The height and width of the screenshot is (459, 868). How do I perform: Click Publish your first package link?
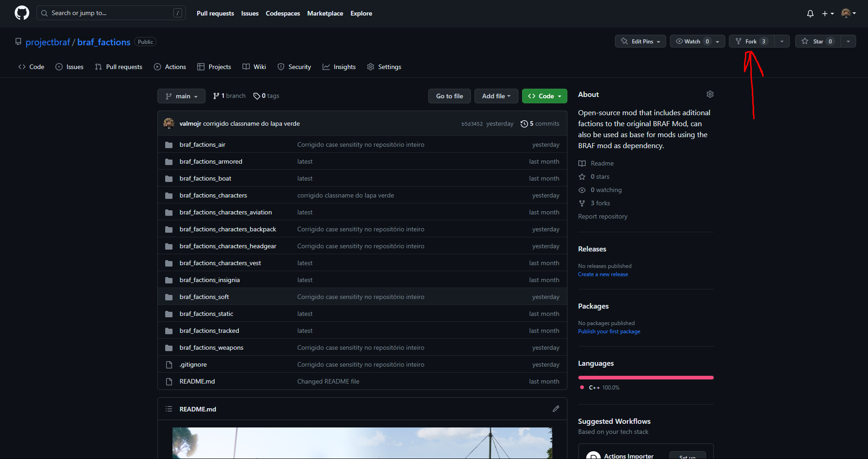pos(609,331)
